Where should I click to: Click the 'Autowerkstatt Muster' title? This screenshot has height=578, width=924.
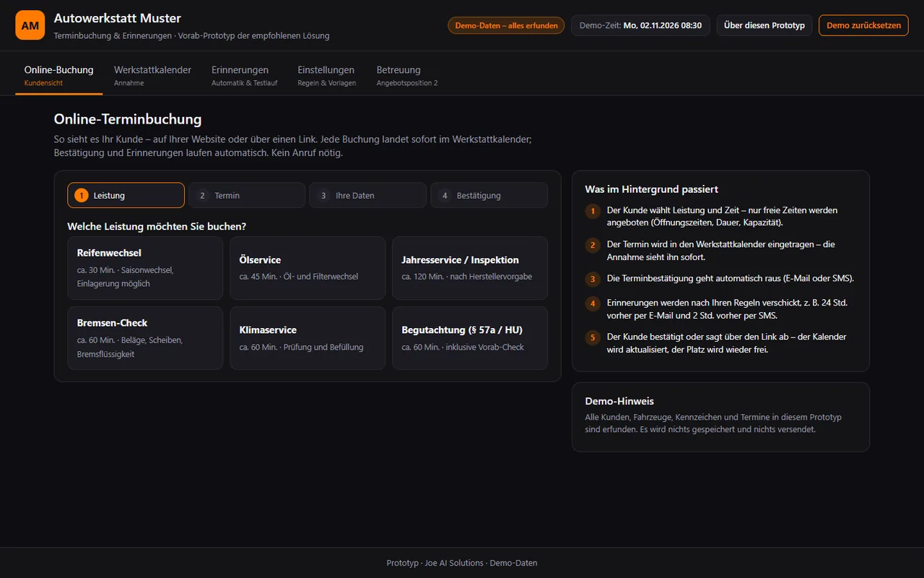click(x=118, y=18)
